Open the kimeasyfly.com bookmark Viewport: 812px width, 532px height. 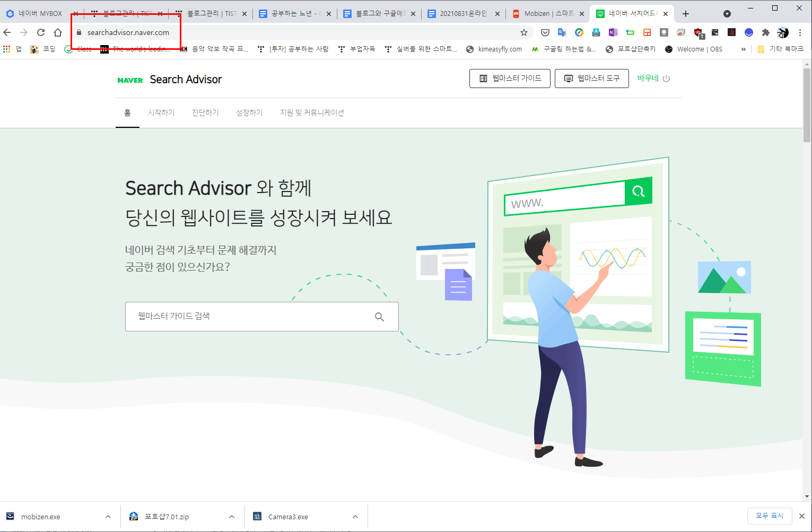point(494,49)
